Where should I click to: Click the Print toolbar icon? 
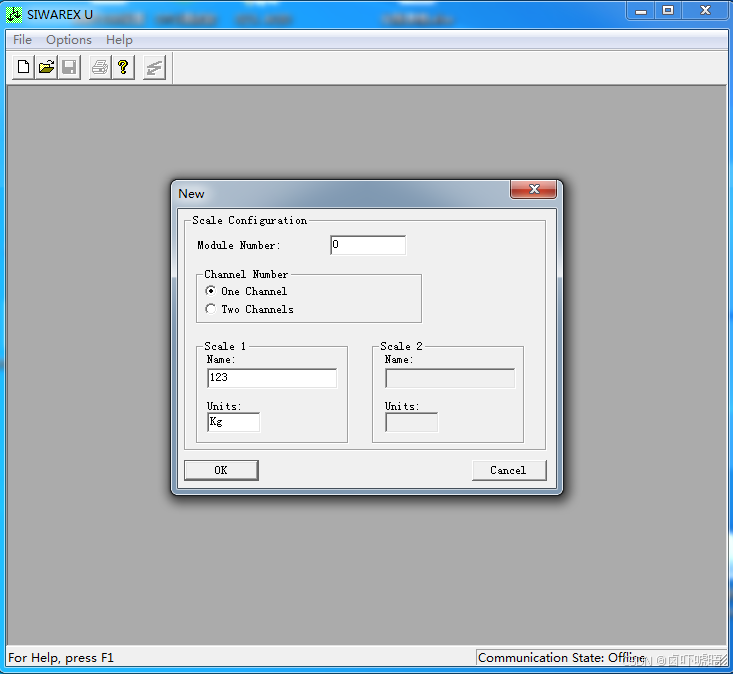tap(100, 68)
